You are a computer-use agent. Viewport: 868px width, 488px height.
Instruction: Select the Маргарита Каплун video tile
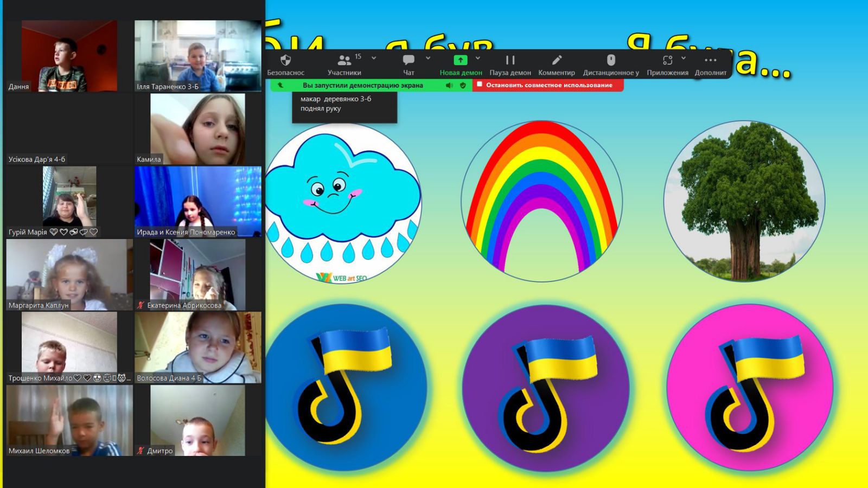click(x=69, y=275)
